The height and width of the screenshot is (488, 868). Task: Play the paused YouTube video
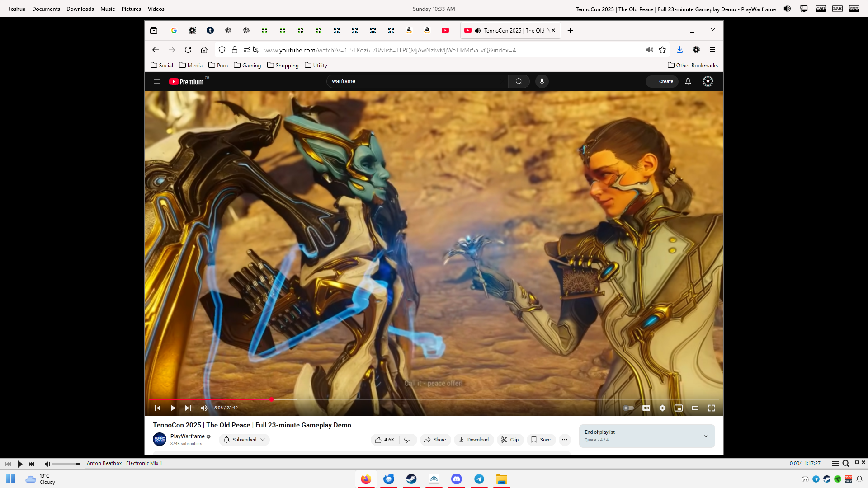point(173,408)
